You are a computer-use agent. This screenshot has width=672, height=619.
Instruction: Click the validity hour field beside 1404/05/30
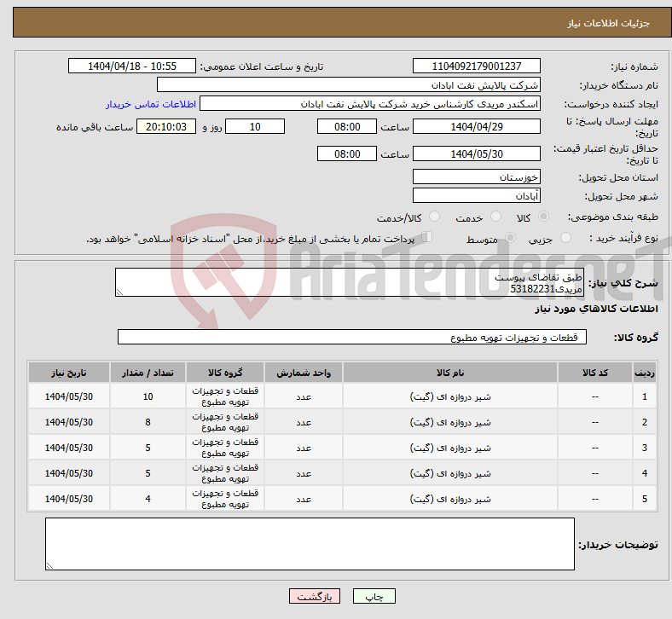pyautogui.click(x=347, y=153)
